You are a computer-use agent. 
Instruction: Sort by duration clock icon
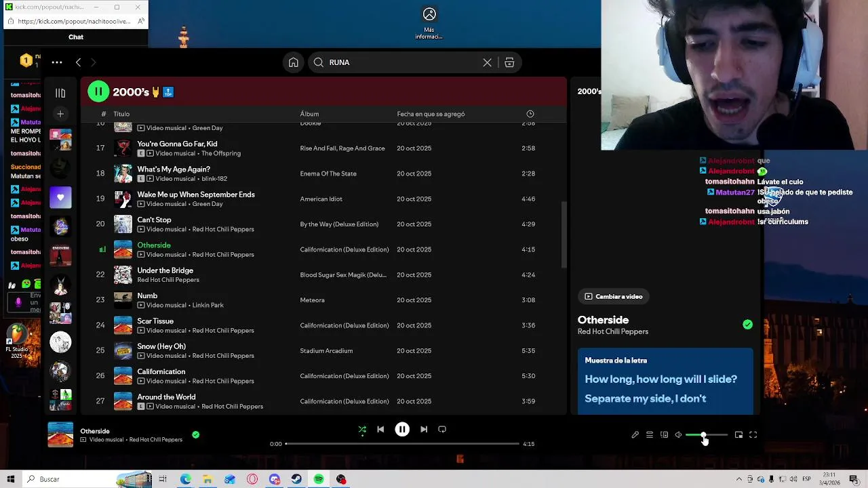coord(530,114)
